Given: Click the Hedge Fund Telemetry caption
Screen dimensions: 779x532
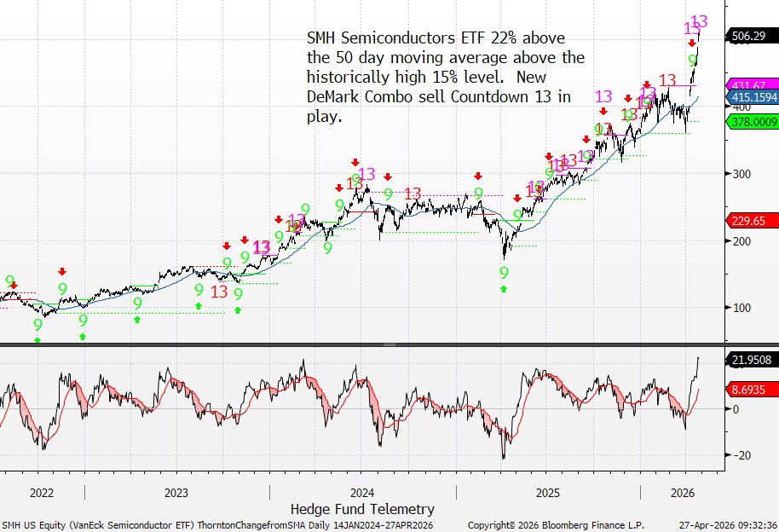Looking at the screenshot, I should (x=362, y=509).
